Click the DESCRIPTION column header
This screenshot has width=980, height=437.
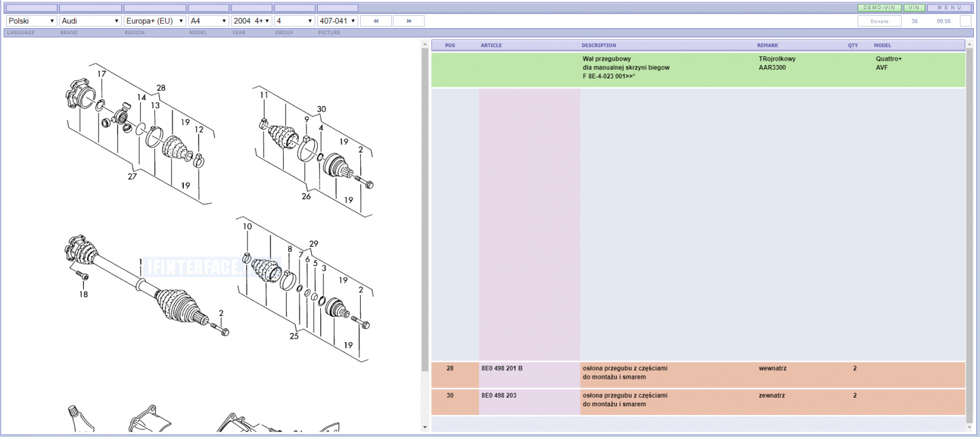tap(599, 45)
